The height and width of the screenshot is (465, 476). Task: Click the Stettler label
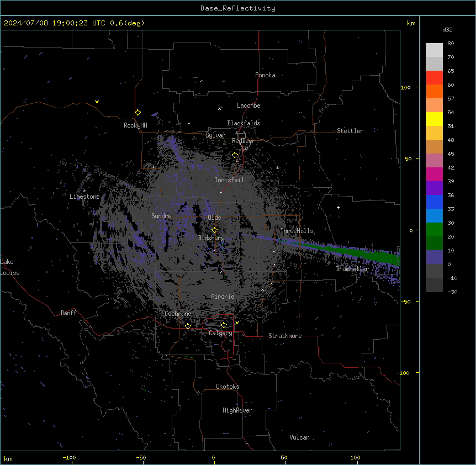[x=350, y=131]
